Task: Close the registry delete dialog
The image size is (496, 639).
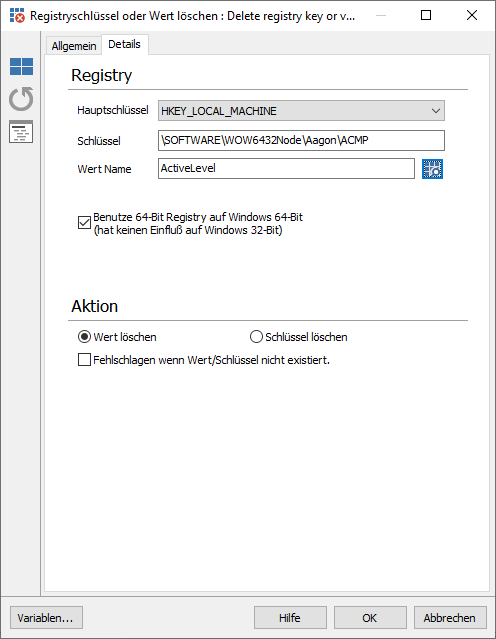Action: (x=472, y=15)
